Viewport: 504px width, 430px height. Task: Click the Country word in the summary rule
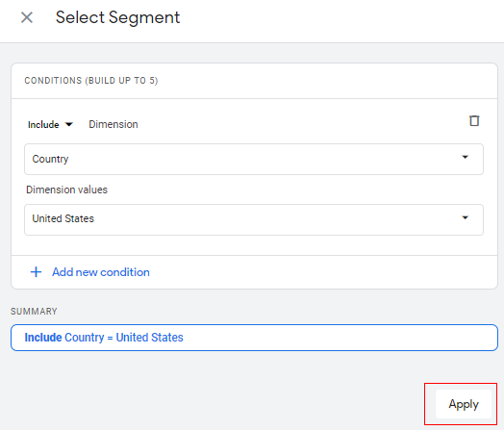coord(85,338)
